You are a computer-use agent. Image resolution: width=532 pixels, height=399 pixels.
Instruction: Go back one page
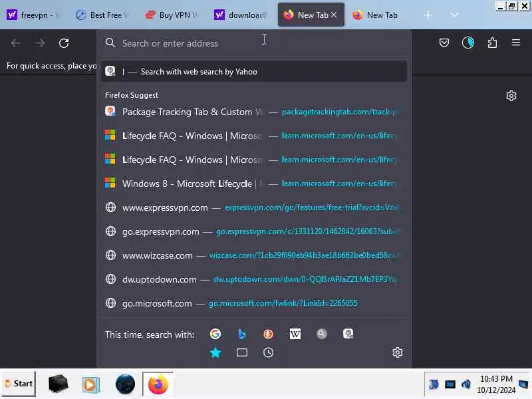pyautogui.click(x=15, y=43)
